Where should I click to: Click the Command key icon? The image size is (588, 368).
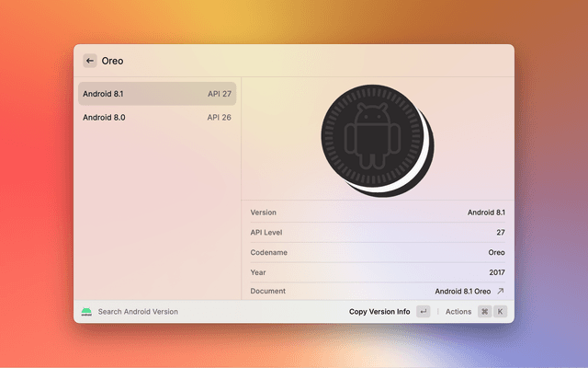[x=484, y=312]
